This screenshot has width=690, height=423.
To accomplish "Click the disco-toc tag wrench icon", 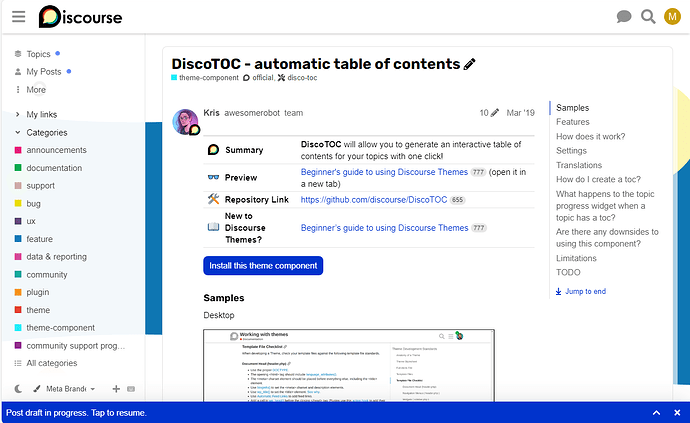I will click(281, 78).
